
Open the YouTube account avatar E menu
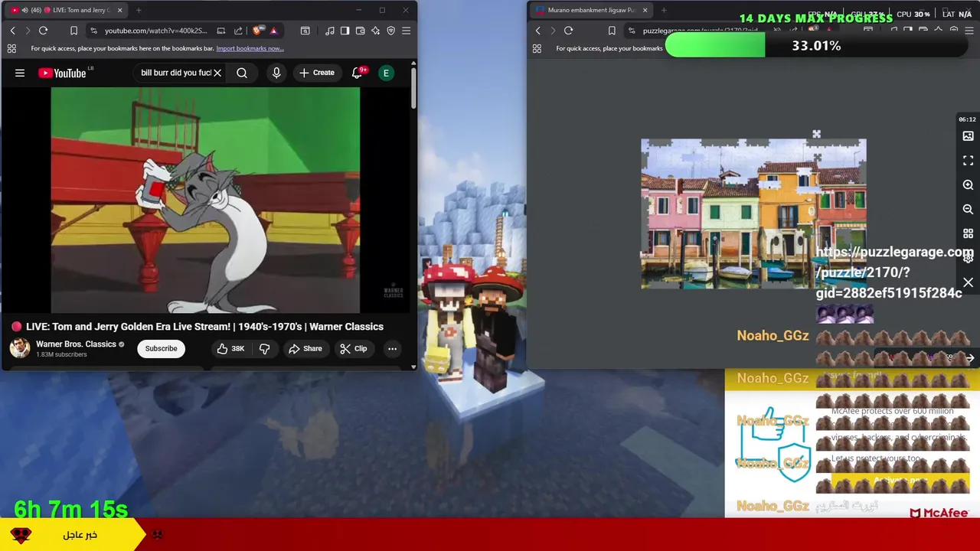pyautogui.click(x=386, y=73)
